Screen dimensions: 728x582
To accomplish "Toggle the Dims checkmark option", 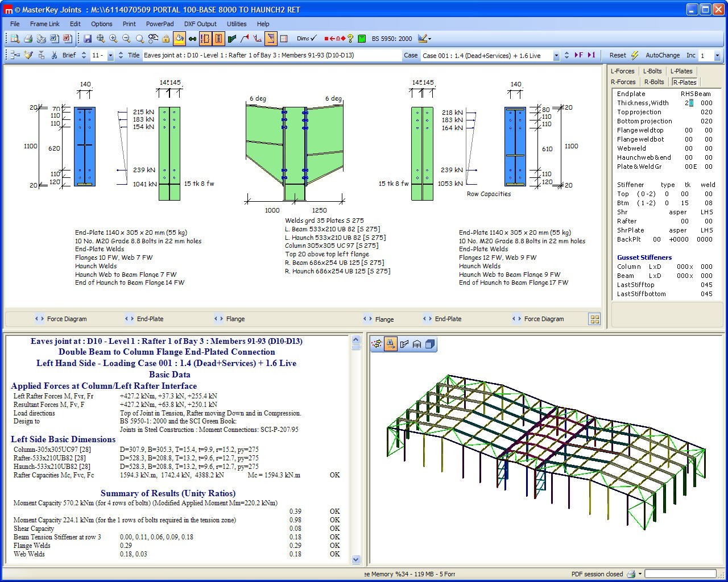I will coord(307,39).
